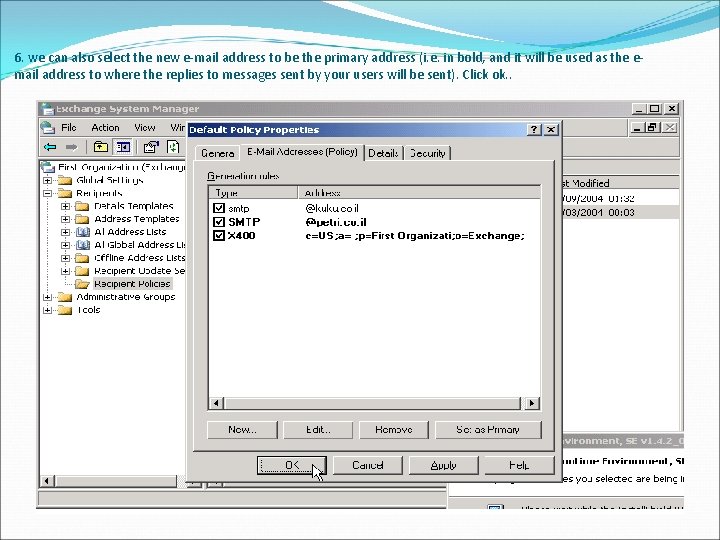This screenshot has width=720, height=540.
Task: Click the Exchange System Manager title icon
Action: (x=47, y=109)
